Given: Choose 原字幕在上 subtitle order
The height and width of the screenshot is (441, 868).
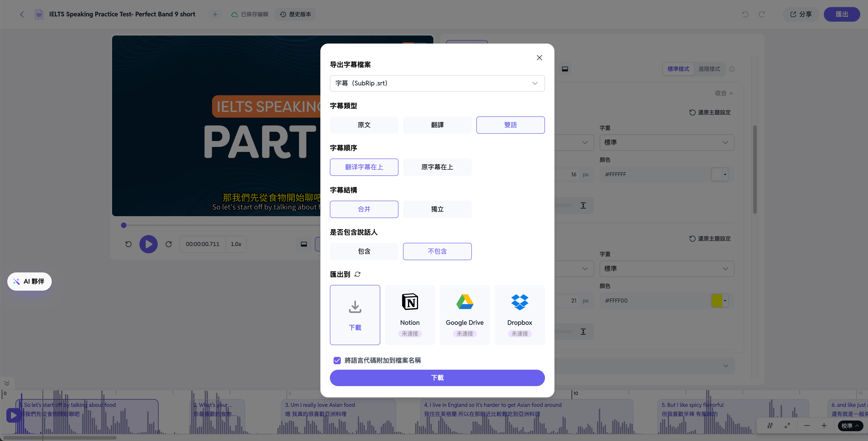Looking at the screenshot, I should pyautogui.click(x=437, y=167).
